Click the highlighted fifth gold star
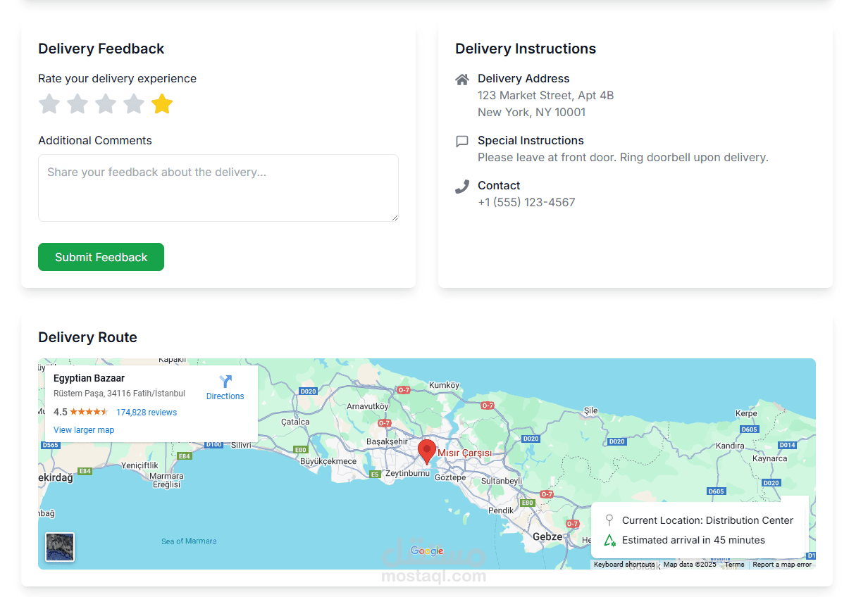Screen dimensions: 868x597 point(162,104)
